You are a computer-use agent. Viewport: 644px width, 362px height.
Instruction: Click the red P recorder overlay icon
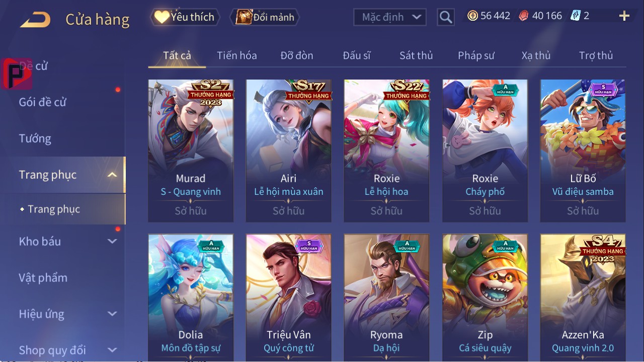16,74
